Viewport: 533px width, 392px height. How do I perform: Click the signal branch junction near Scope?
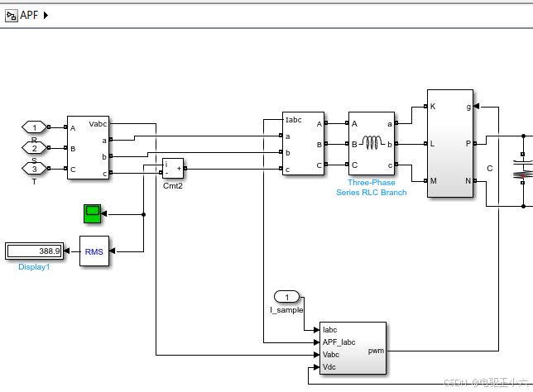point(143,214)
